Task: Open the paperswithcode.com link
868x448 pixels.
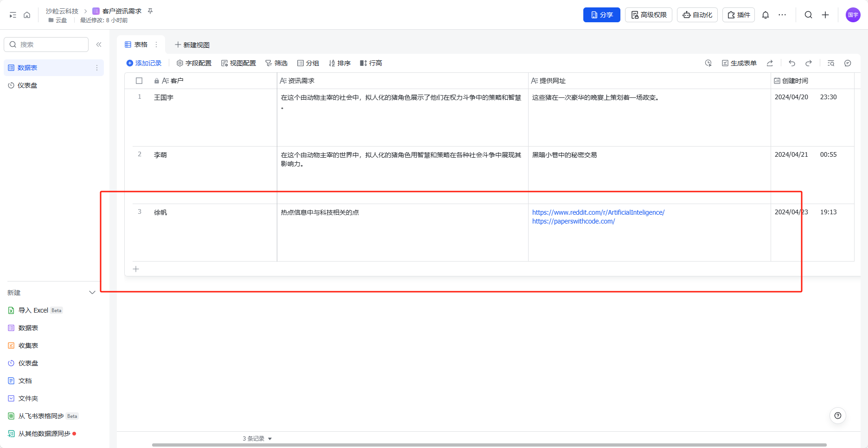Action: 573,221
